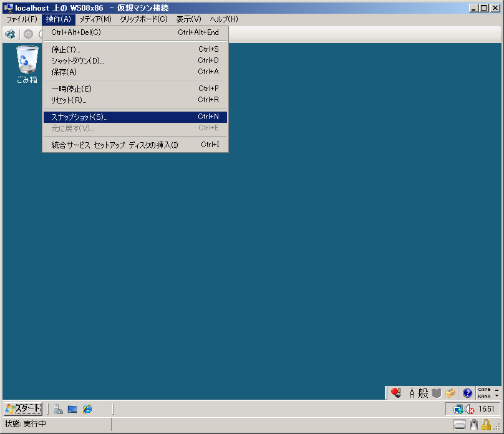Select 一時停止(E) menu entry
Screen dimensions: 504x434
click(135, 89)
